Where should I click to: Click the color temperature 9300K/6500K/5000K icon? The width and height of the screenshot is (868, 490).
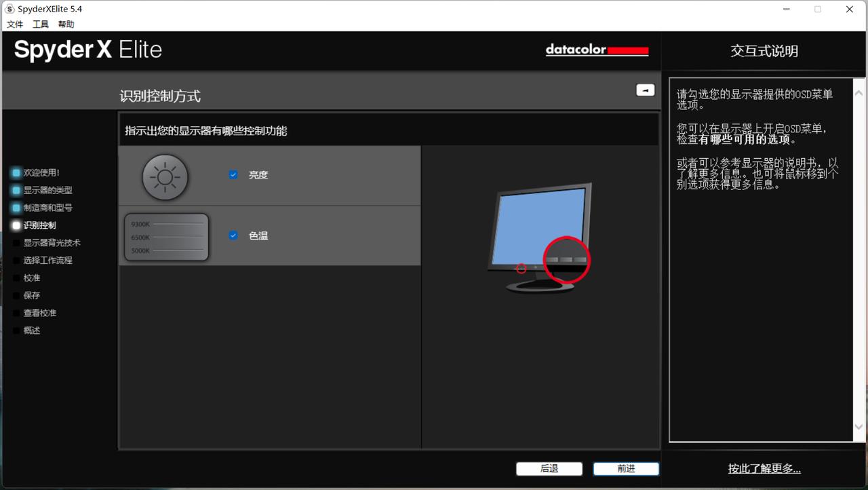(x=166, y=237)
